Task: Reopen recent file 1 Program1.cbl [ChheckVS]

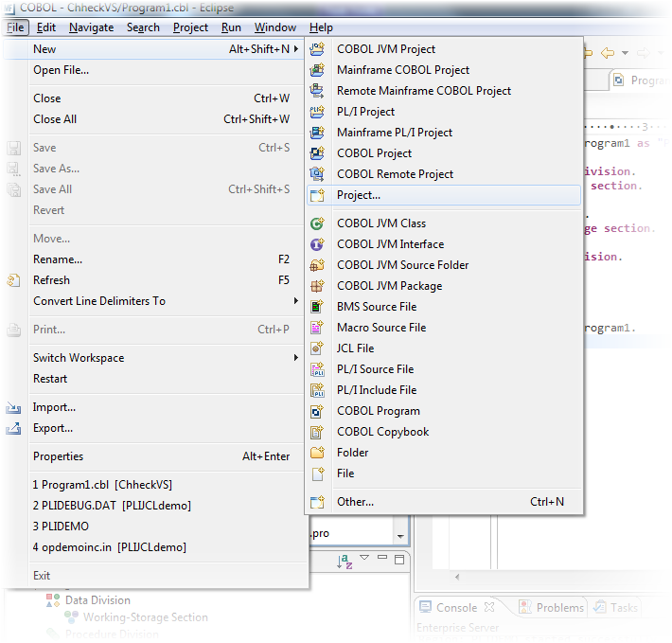Action: (x=166, y=485)
